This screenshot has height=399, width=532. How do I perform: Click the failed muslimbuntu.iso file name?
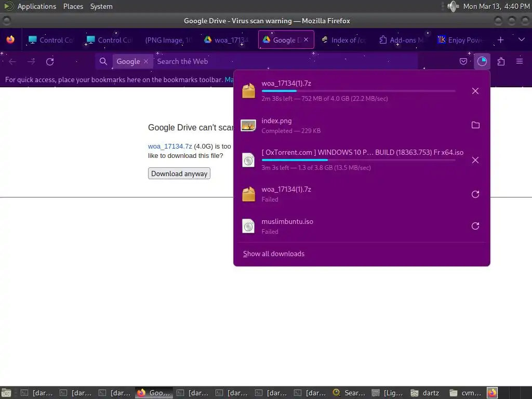tap(287, 221)
